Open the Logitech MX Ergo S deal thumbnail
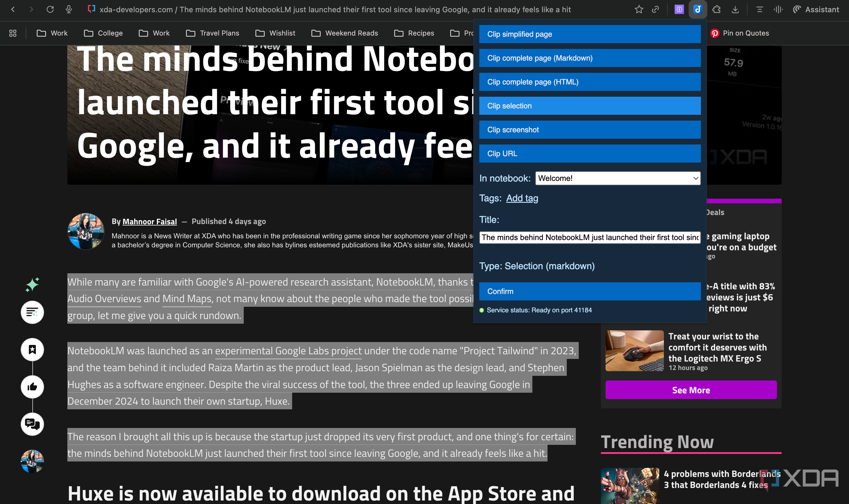 tap(634, 350)
